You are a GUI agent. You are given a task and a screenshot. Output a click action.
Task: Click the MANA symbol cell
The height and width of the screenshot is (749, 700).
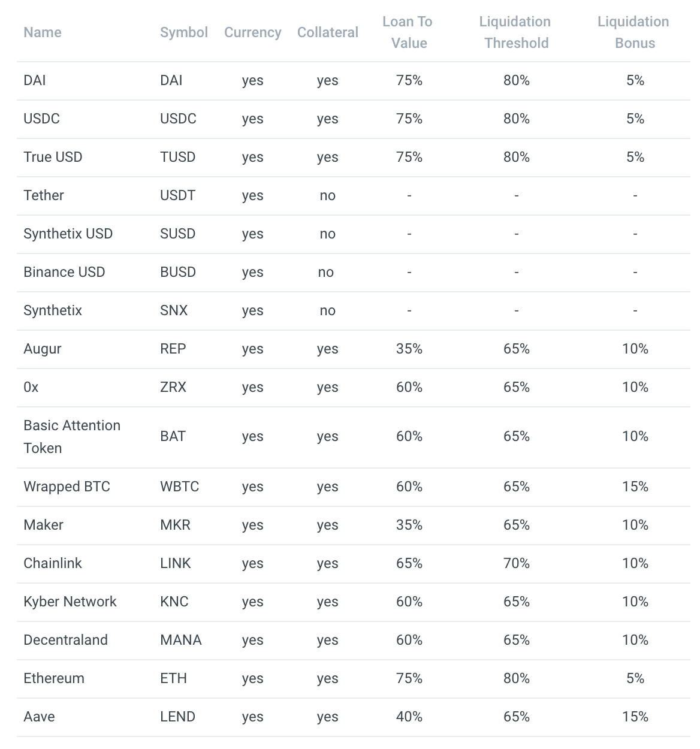tap(181, 640)
